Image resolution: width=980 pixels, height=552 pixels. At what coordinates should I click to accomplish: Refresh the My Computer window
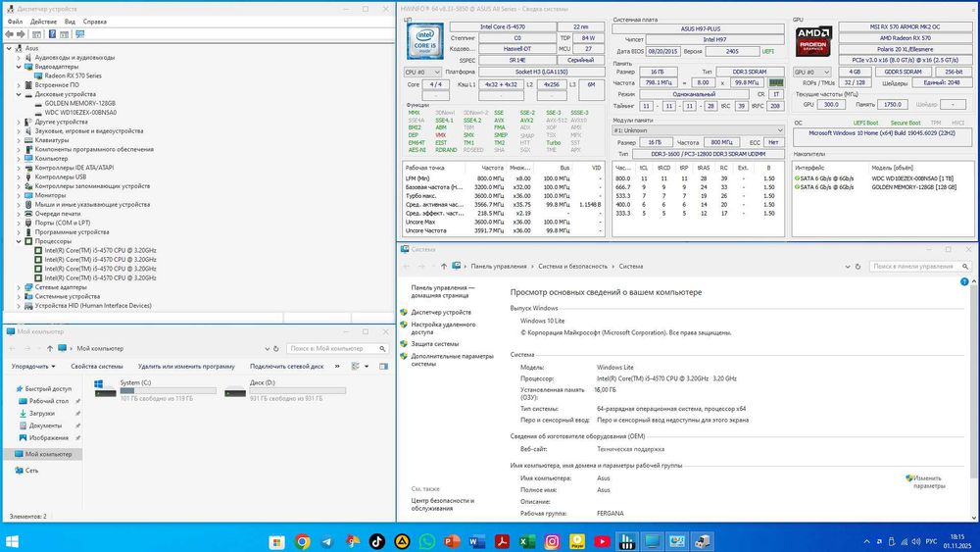click(276, 348)
